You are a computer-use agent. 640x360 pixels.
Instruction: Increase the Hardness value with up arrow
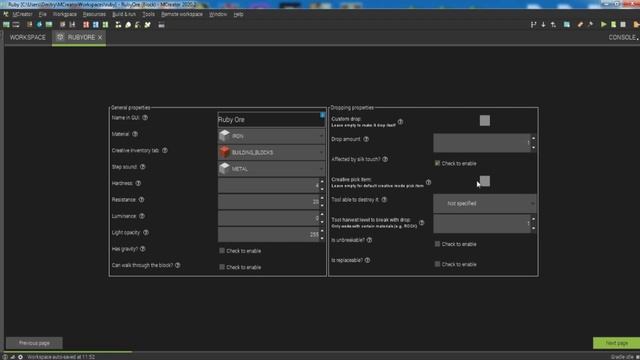pos(322,181)
